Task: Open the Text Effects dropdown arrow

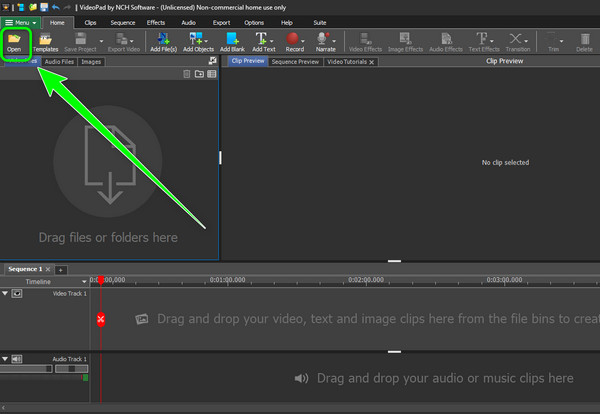Action: coord(492,41)
